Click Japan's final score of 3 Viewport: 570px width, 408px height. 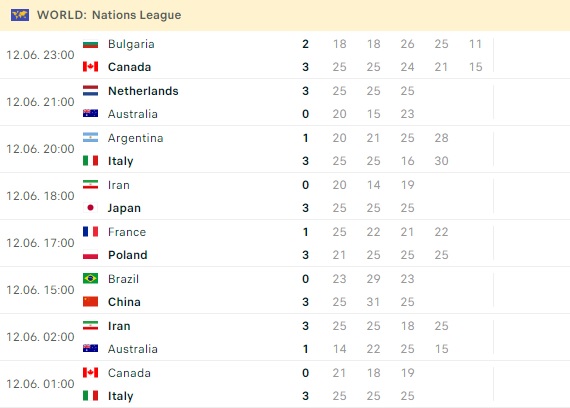(x=305, y=208)
